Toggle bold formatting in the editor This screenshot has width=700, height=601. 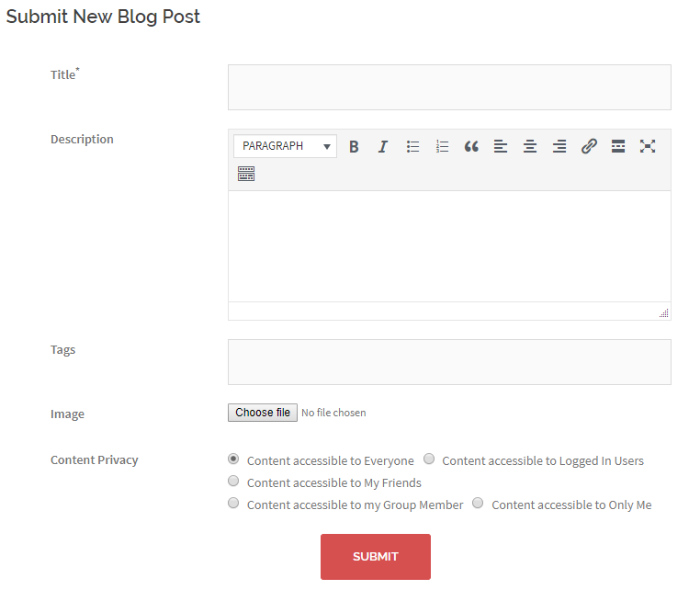(x=354, y=146)
